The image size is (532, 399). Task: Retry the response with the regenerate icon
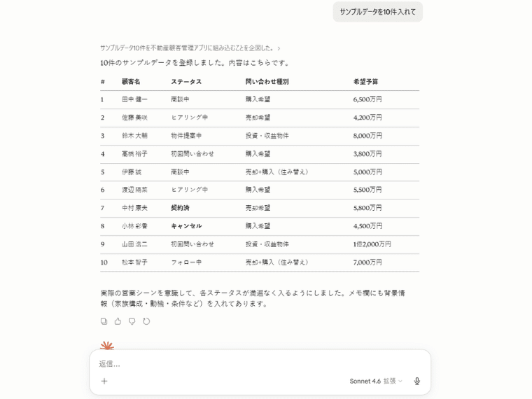click(x=146, y=321)
